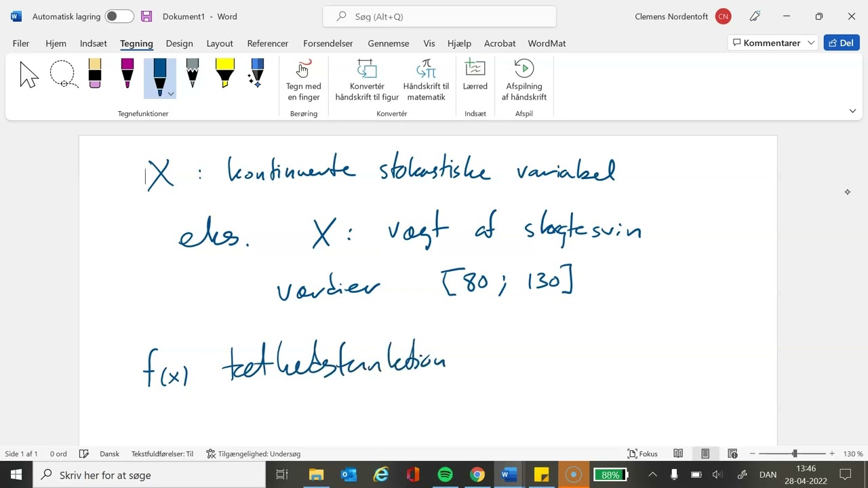868x488 pixels.
Task: Collapse the ribbon with the chevron
Action: 852,110
